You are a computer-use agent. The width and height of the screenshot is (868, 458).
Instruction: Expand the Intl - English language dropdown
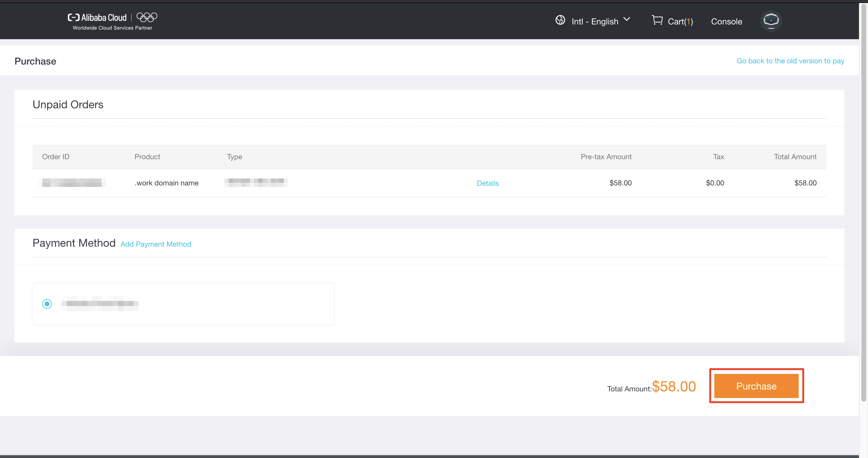pos(595,22)
